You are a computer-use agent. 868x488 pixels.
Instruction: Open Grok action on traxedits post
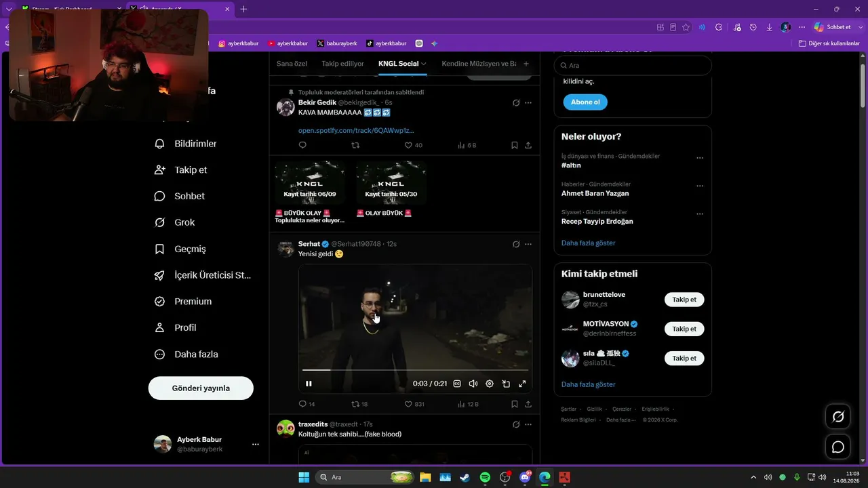point(516,424)
